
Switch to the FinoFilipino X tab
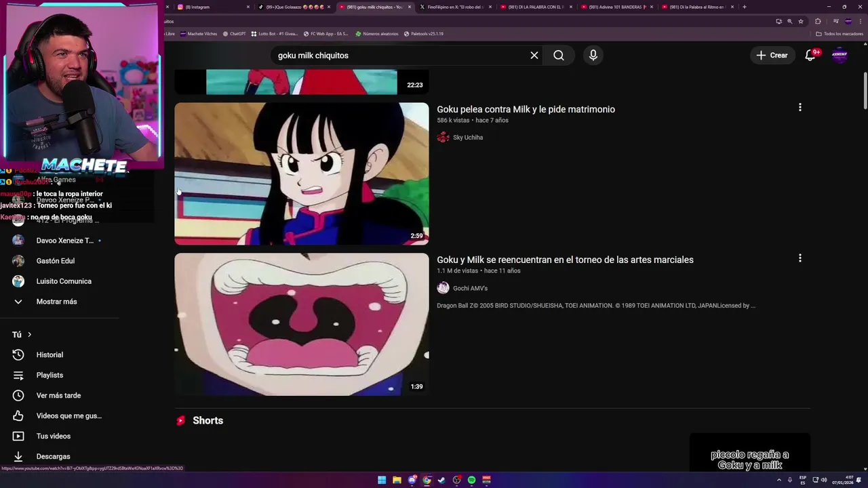455,7
